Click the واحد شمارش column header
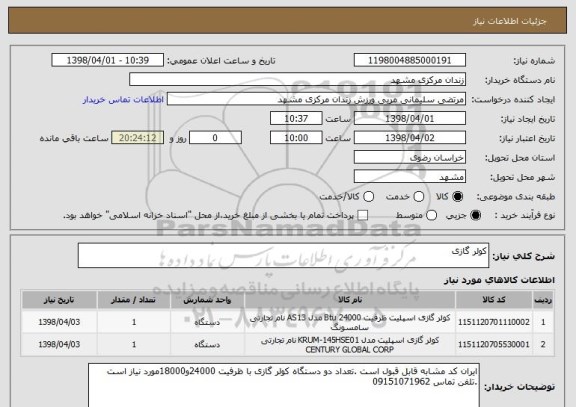Image resolution: width=576 pixels, height=407 pixels. 207,300
